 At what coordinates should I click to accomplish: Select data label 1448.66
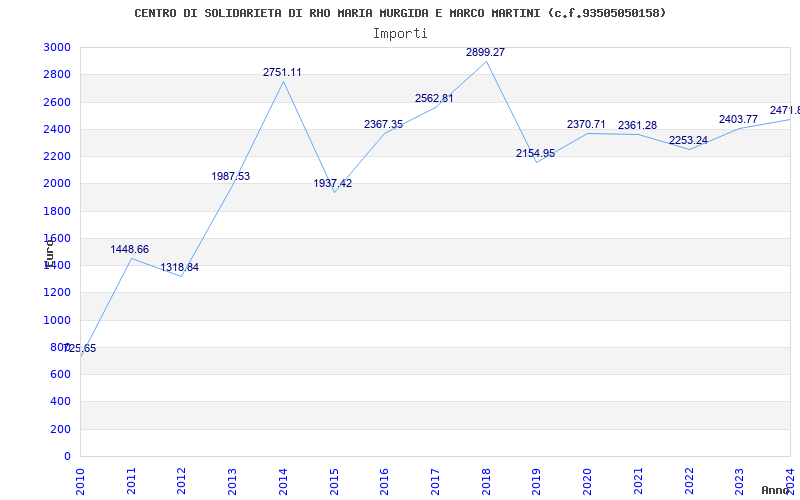pyautogui.click(x=130, y=249)
